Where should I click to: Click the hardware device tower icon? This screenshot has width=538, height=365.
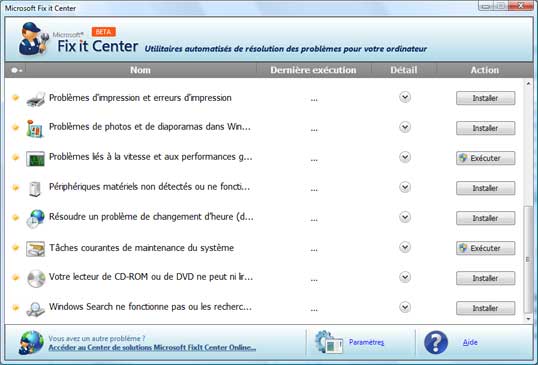coord(35,189)
